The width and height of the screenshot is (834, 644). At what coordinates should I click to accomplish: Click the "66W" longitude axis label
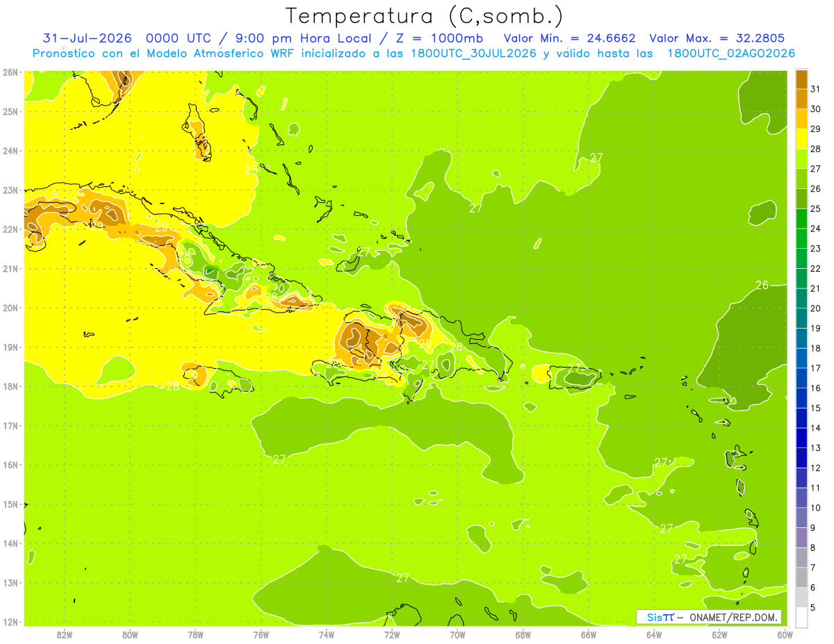(589, 634)
